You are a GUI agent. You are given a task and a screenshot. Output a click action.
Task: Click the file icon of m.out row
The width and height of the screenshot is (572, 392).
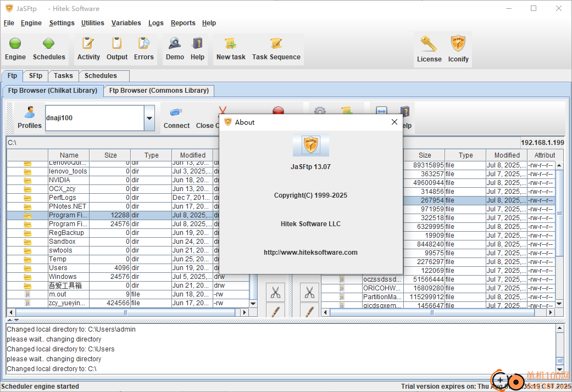coord(27,294)
